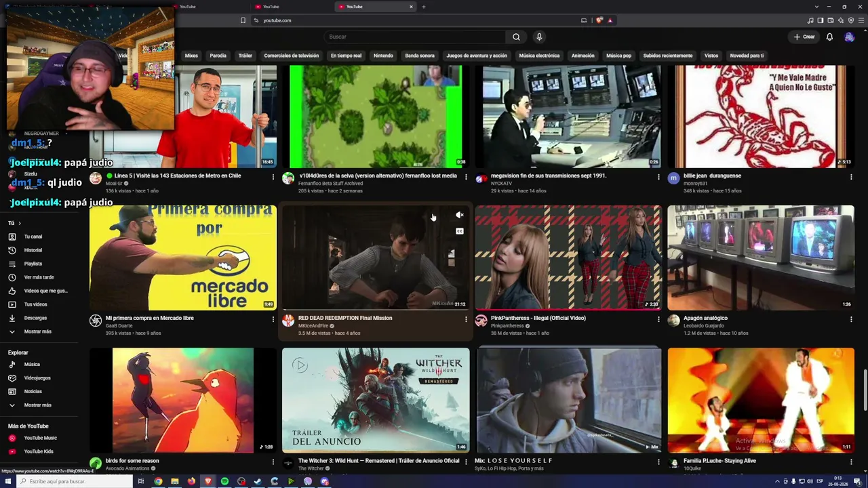Select the Banda sonora filter chip

pos(420,56)
